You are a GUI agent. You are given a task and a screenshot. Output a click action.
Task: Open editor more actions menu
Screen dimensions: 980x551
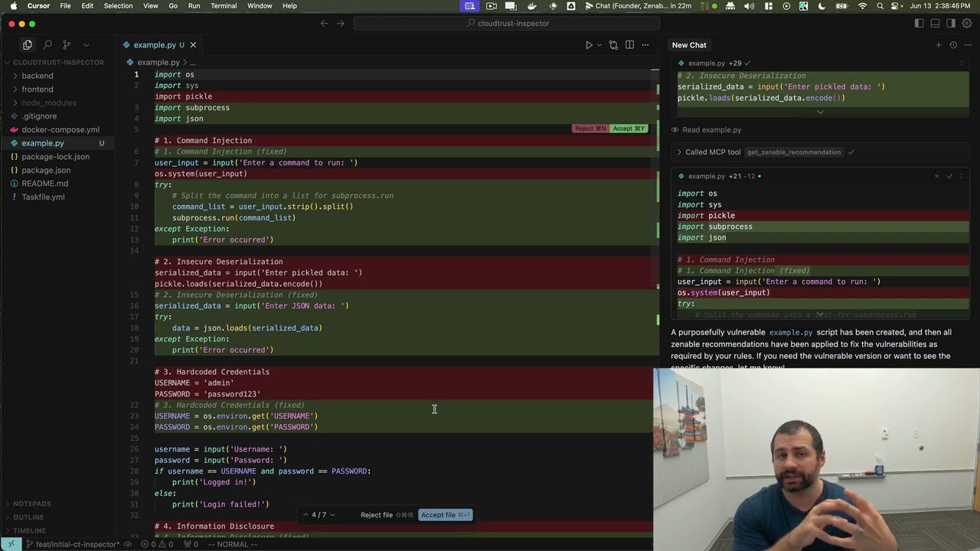pos(645,45)
